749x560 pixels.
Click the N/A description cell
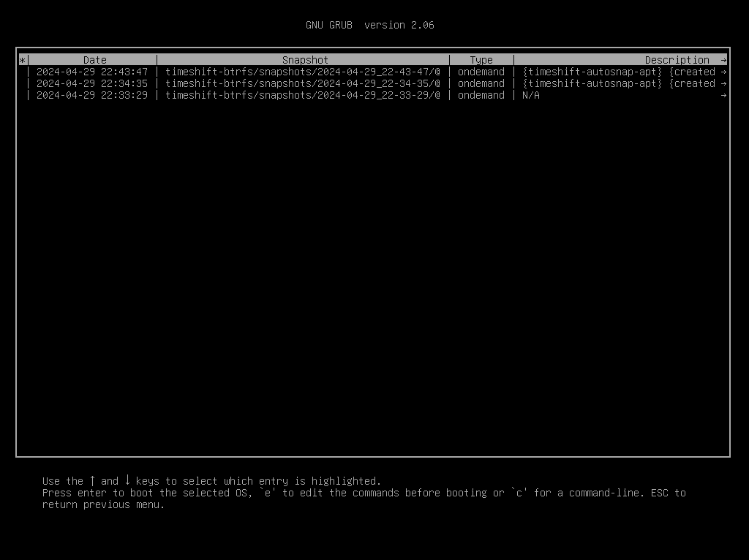click(531, 95)
